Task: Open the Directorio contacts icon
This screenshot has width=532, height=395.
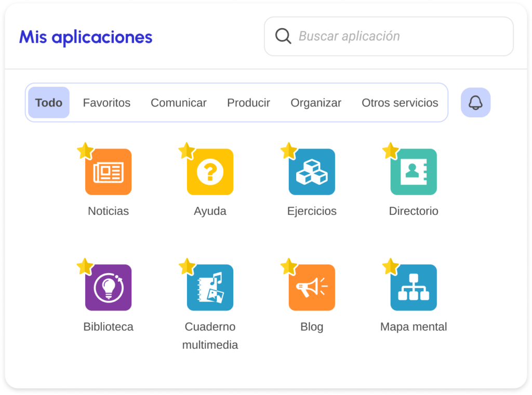Action: (x=414, y=172)
